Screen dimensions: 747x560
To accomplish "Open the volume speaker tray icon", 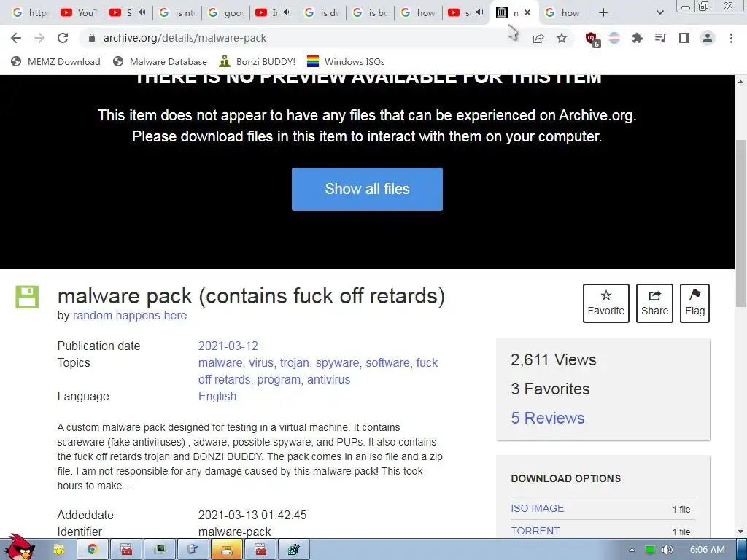I will coord(667,550).
